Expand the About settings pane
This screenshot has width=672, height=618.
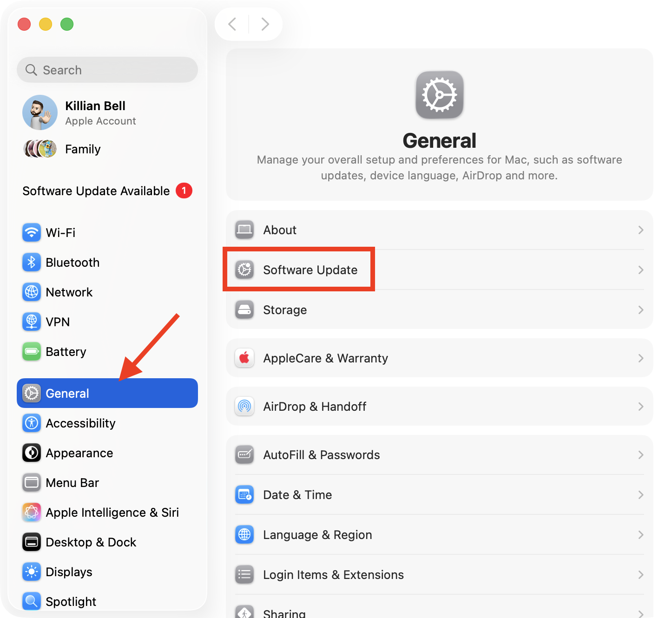pos(439,230)
